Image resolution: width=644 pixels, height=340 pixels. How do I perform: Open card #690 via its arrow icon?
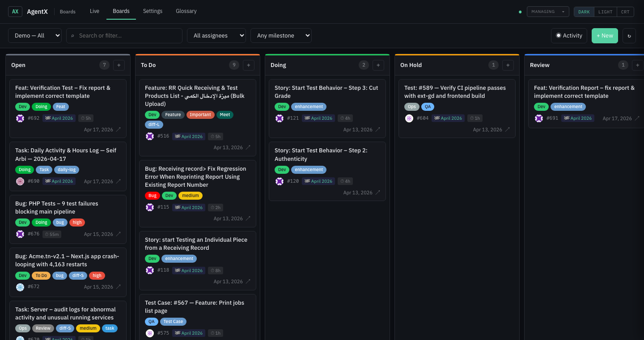click(x=119, y=181)
